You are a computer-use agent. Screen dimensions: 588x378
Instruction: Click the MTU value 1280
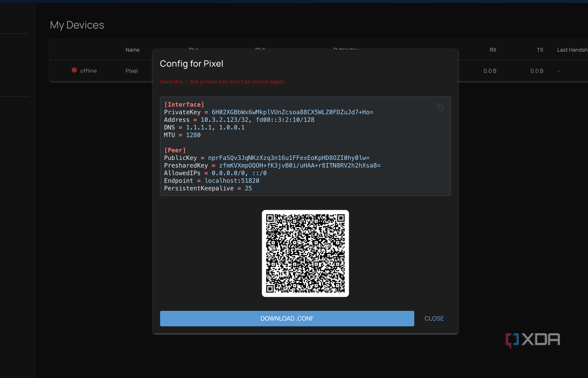tap(193, 135)
